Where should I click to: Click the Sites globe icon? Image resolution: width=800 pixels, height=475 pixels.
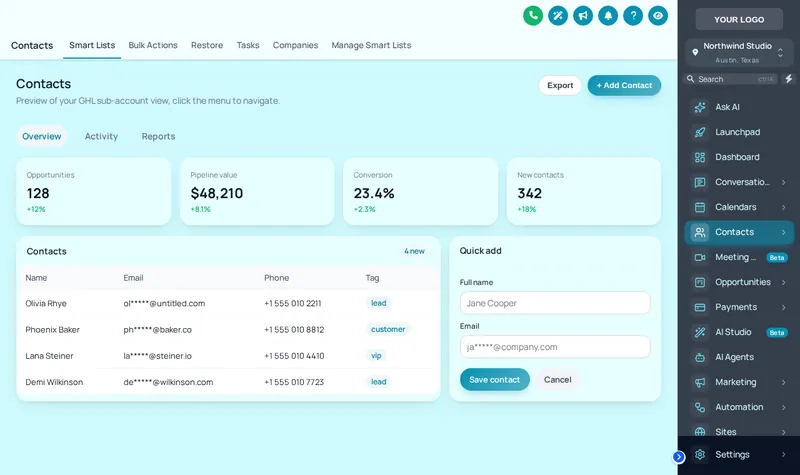click(700, 432)
